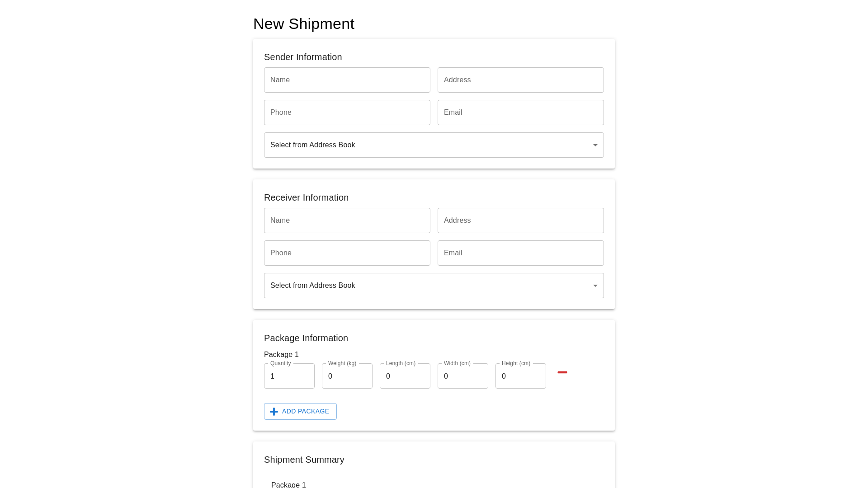Click the receiver Phone input field
The height and width of the screenshot is (488, 868).
(x=347, y=253)
